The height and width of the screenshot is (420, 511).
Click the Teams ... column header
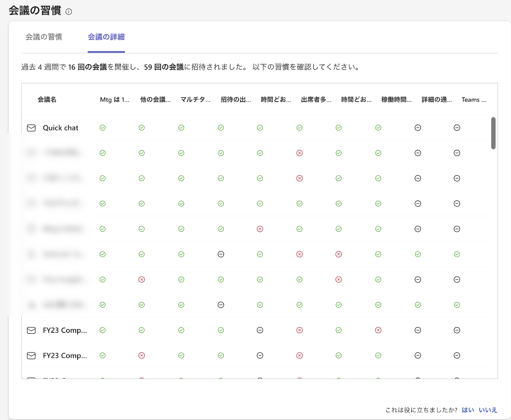coord(474,100)
